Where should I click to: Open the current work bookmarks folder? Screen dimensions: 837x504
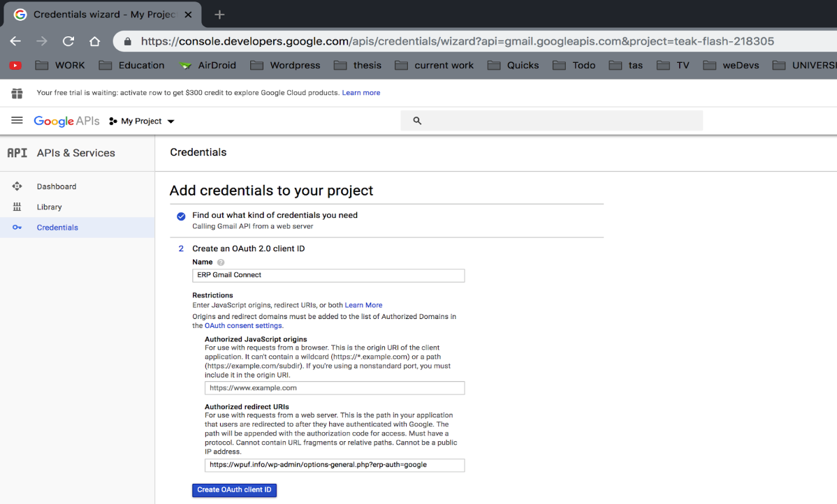coord(434,65)
